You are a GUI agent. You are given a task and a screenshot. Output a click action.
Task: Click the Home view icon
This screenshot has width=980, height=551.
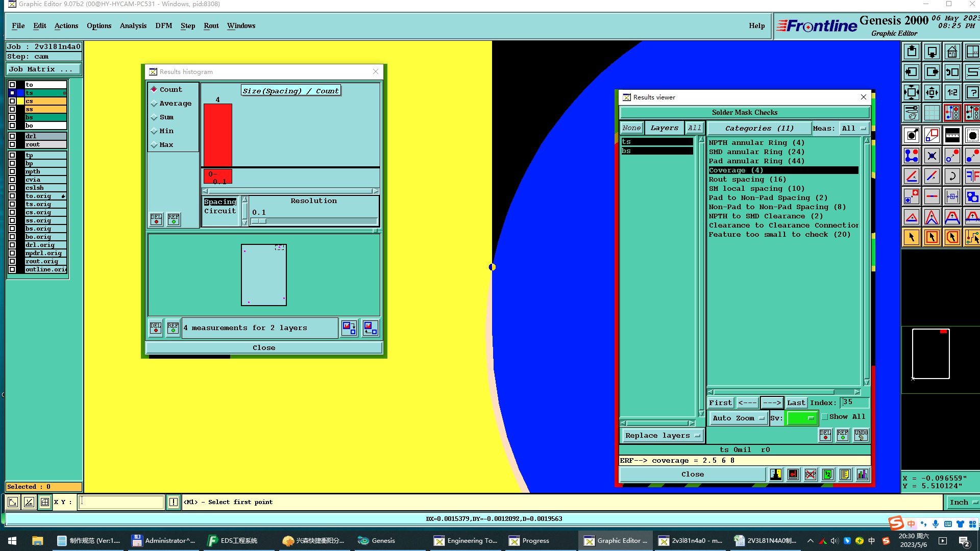click(x=952, y=52)
